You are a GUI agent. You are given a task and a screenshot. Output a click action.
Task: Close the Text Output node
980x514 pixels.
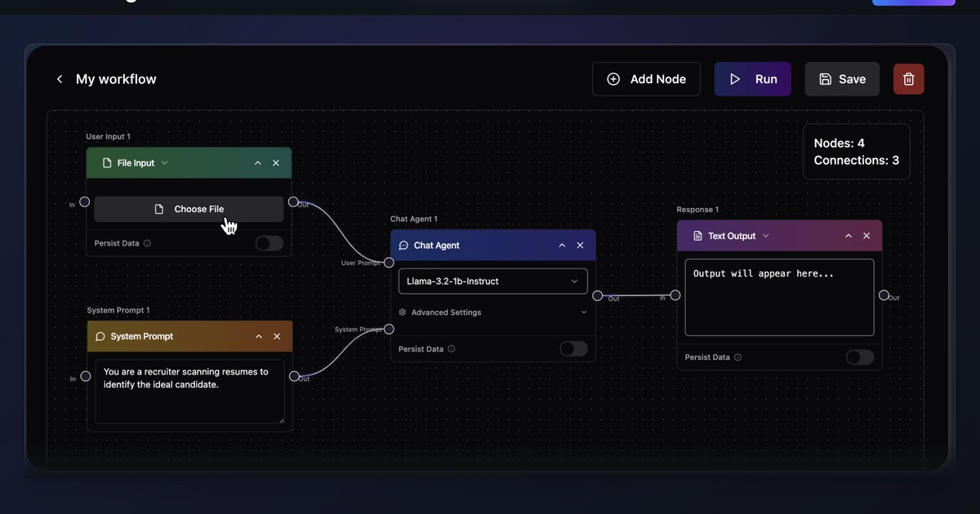[866, 236]
